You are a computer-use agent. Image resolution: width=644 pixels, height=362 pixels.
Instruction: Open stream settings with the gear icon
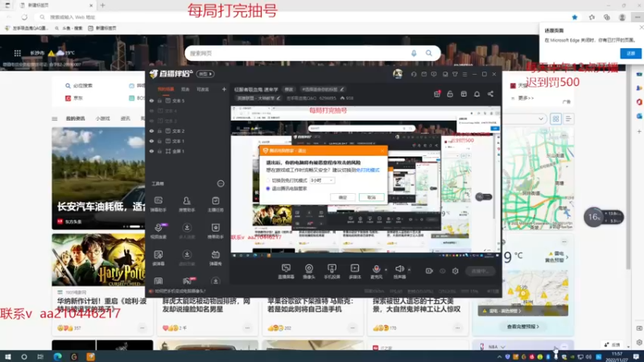pyautogui.click(x=455, y=271)
